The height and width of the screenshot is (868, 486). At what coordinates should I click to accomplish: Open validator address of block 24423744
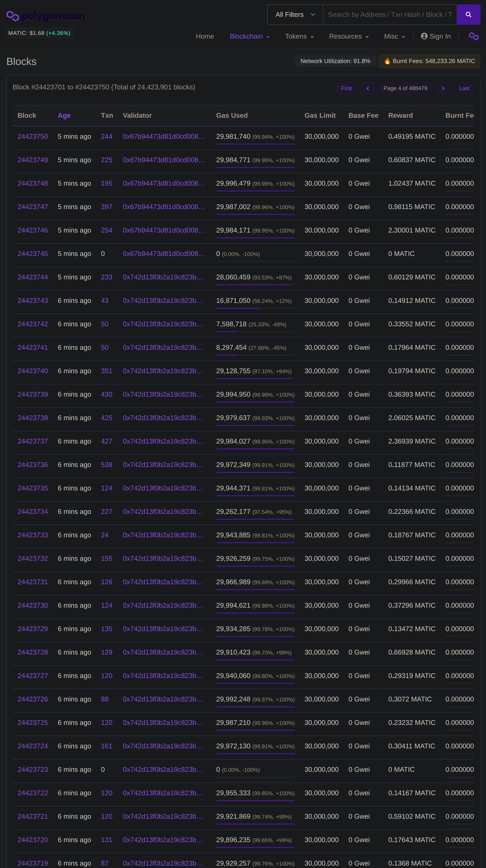pos(163,277)
